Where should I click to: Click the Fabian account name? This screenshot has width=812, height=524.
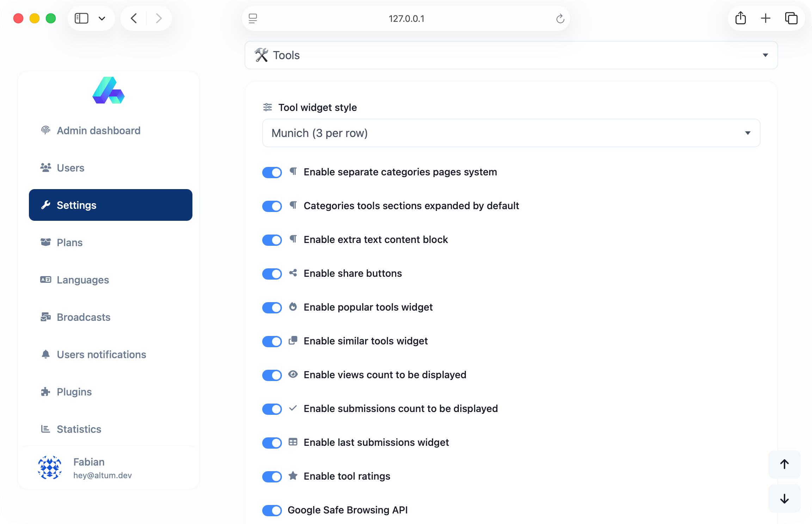(x=89, y=462)
